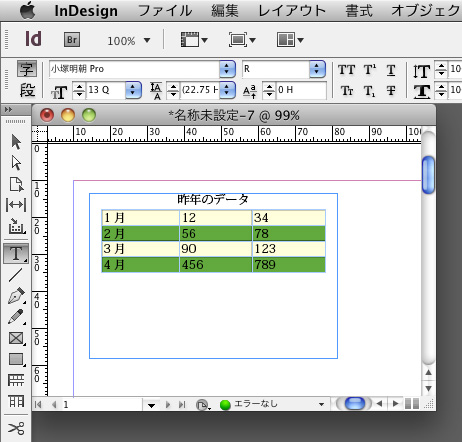Open Adobe Bridge with the Br button
The height and width of the screenshot is (442, 462).
(72, 40)
